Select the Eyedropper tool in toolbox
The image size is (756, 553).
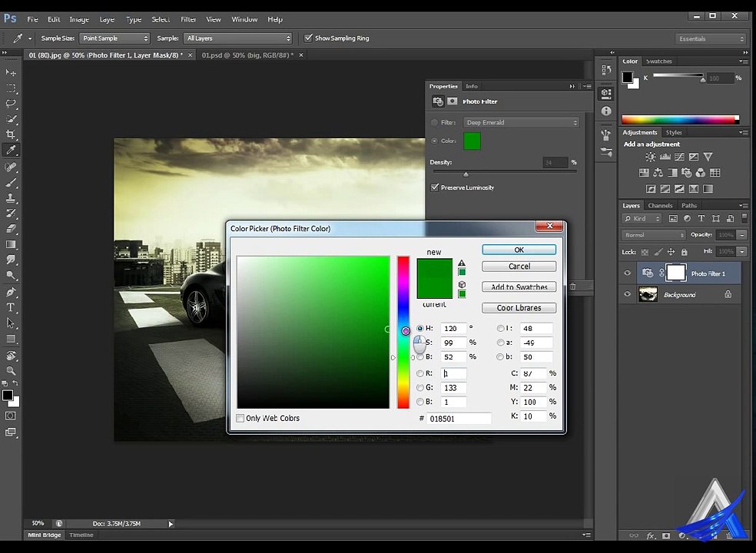point(11,150)
